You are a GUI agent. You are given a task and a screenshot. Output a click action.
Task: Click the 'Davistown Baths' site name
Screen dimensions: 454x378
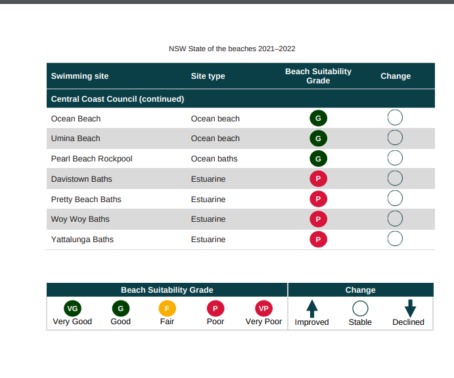pos(81,179)
